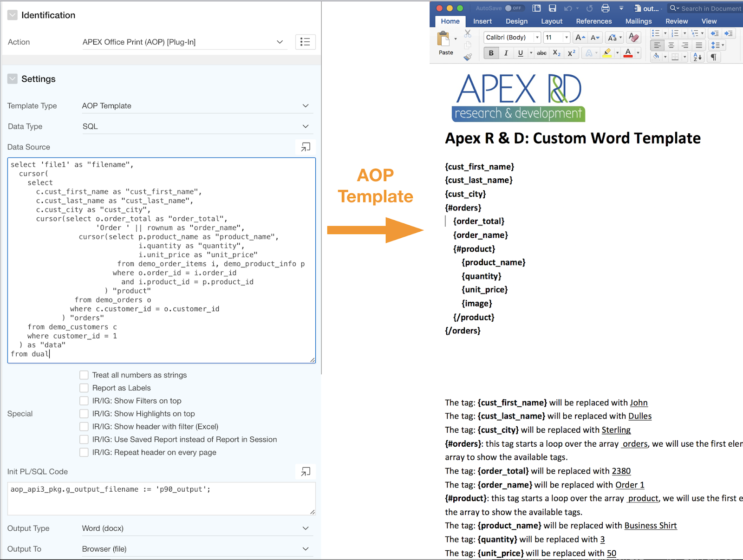743x560 pixels.
Task: Open the Change Case (Aa) dropdown
Action: (615, 38)
